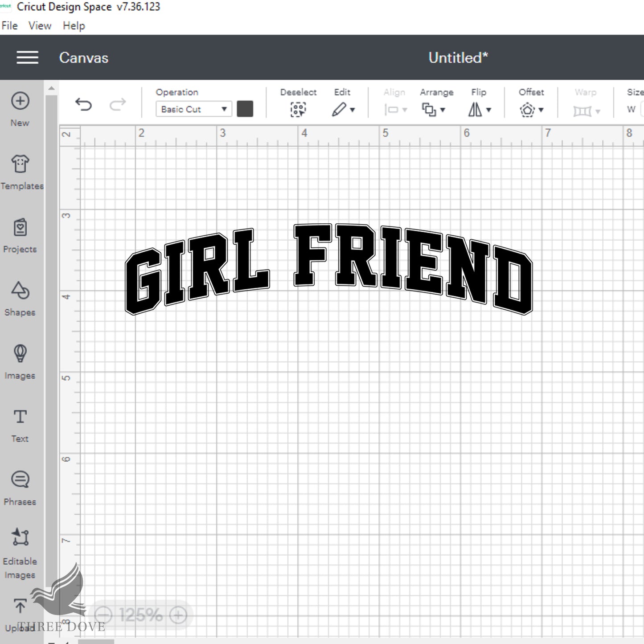
Task: Open the hamburger main menu
Action: [x=27, y=57]
